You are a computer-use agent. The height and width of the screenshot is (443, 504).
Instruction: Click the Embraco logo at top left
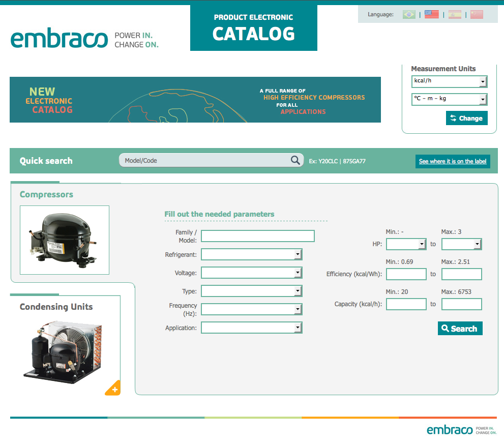tap(59, 39)
